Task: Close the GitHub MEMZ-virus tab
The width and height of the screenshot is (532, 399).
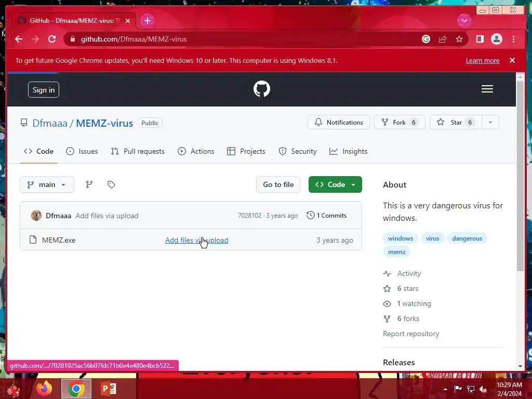Action: pos(128,21)
